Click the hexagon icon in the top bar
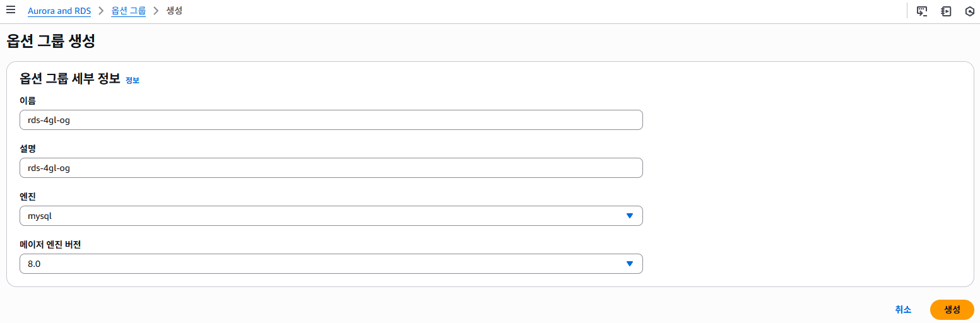980x323 pixels. pyautogui.click(x=970, y=11)
